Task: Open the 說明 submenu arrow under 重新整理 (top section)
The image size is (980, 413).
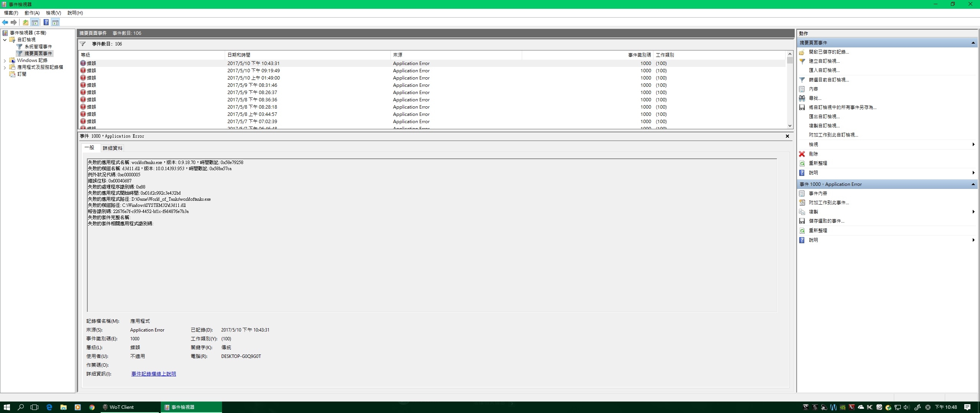Action: point(973,173)
